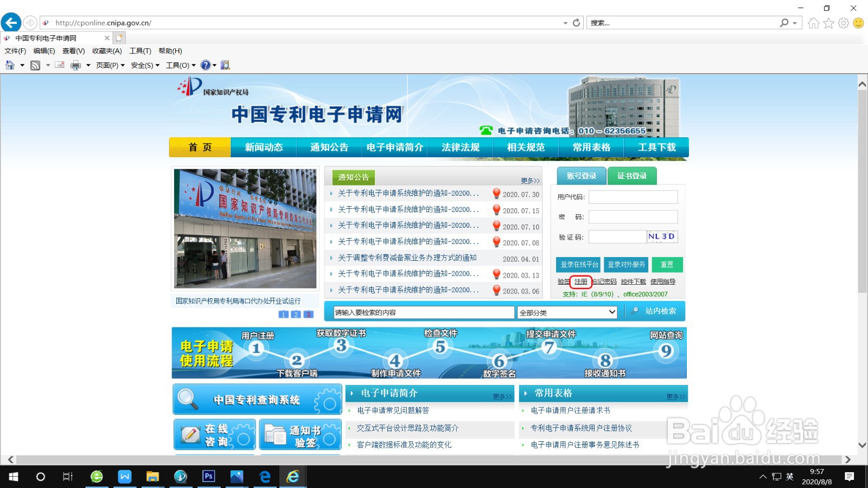Screen dimensions: 868x488
Task: Open the 编辑(E) menu
Action: tap(44, 51)
